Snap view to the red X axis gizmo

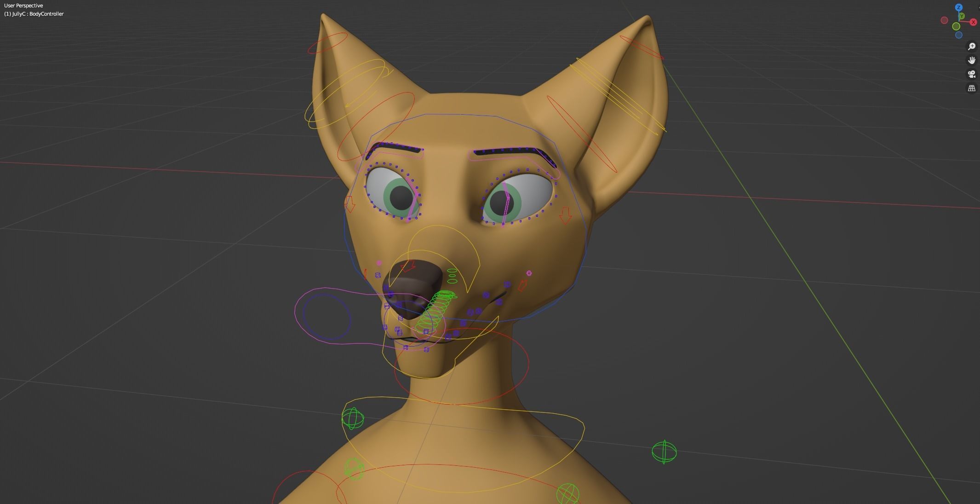click(973, 22)
